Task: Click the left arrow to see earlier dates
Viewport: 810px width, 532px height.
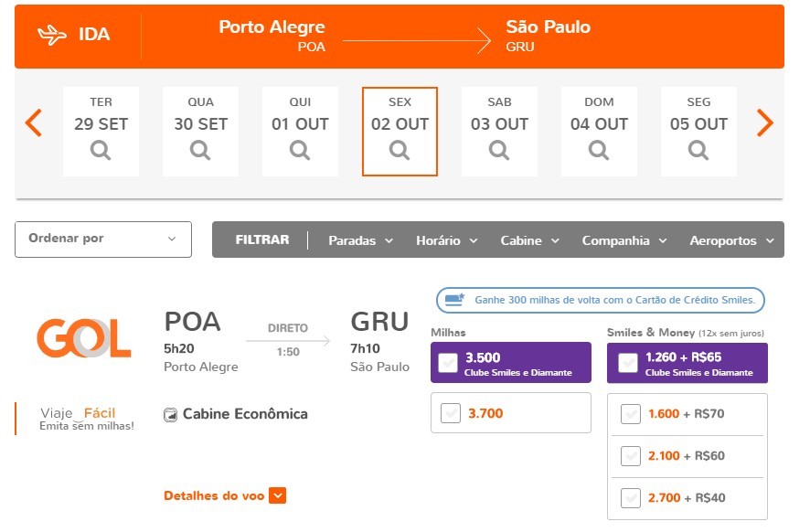Action: click(33, 122)
